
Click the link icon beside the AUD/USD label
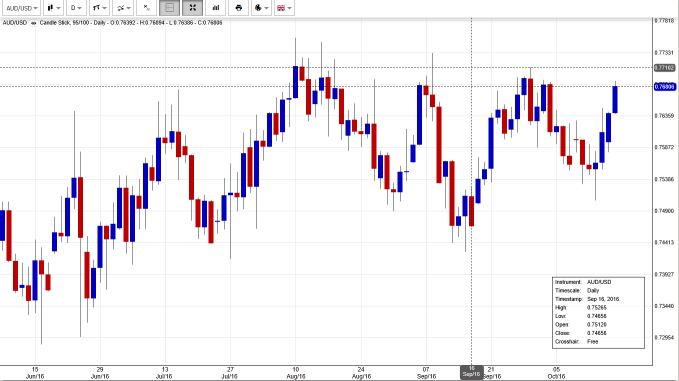pos(33,23)
